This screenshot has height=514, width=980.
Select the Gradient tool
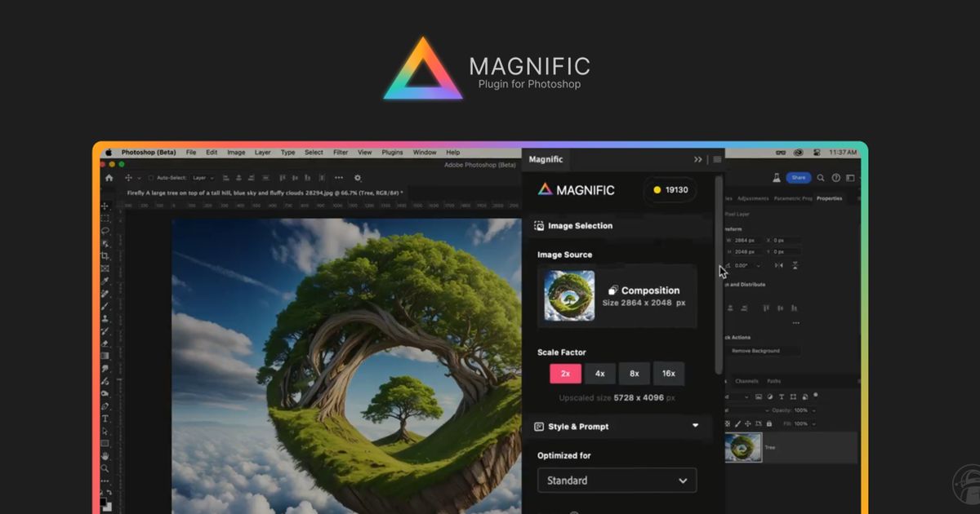click(x=105, y=356)
